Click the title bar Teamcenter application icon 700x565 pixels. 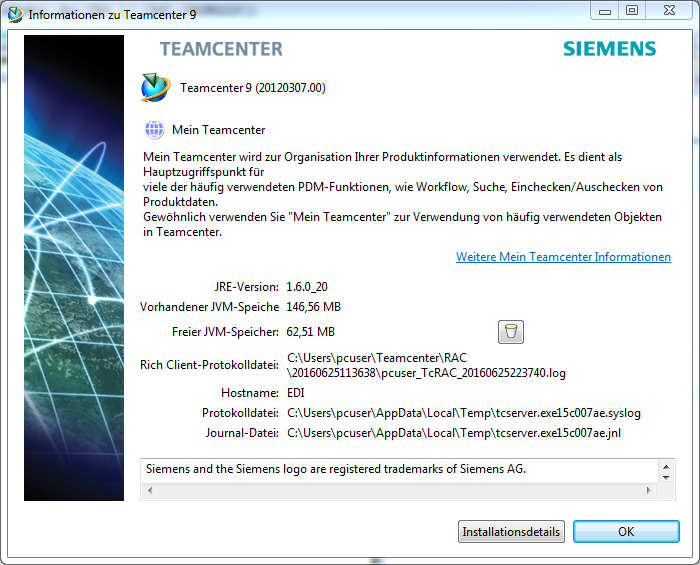click(x=15, y=15)
